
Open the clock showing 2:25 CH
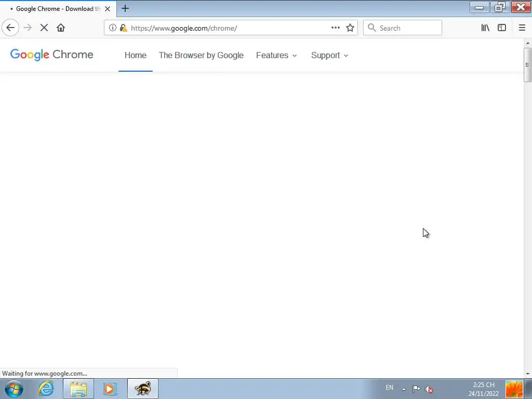tap(484, 389)
